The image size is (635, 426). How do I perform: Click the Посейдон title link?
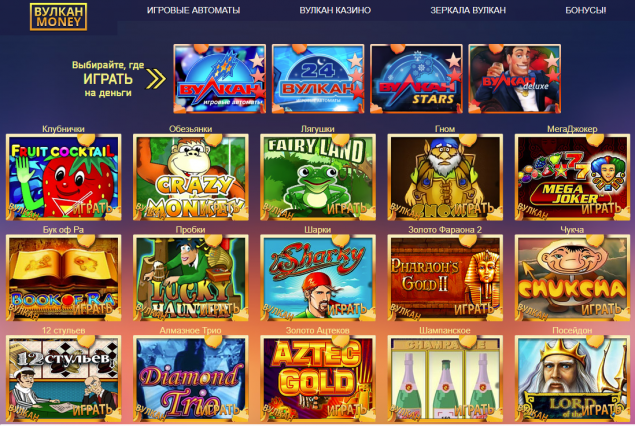click(x=572, y=330)
